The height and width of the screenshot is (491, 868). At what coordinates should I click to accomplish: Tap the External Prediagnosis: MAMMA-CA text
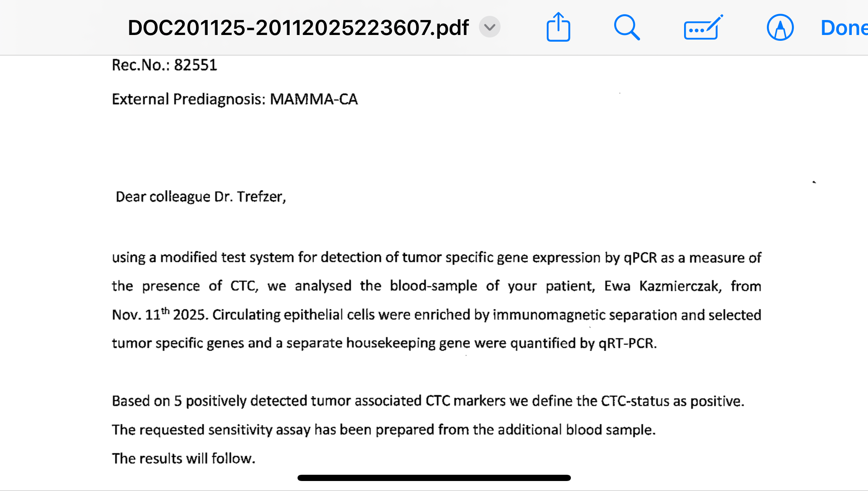(235, 99)
